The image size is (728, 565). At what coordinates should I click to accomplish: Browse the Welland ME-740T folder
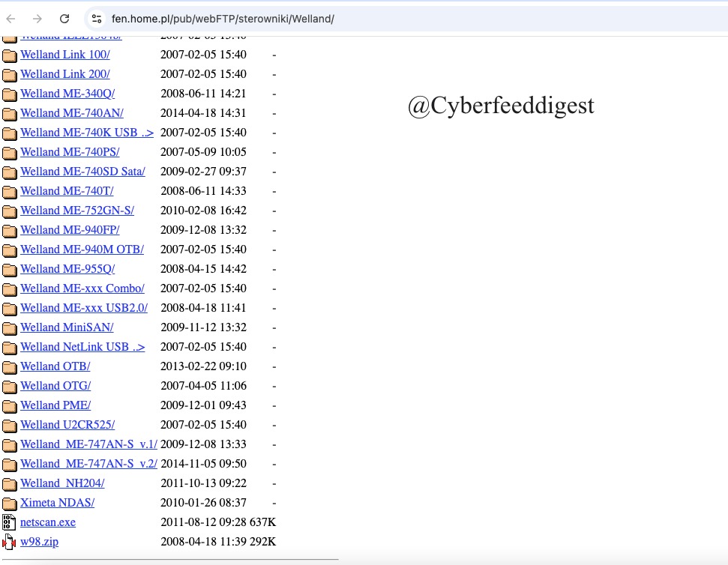click(x=67, y=190)
